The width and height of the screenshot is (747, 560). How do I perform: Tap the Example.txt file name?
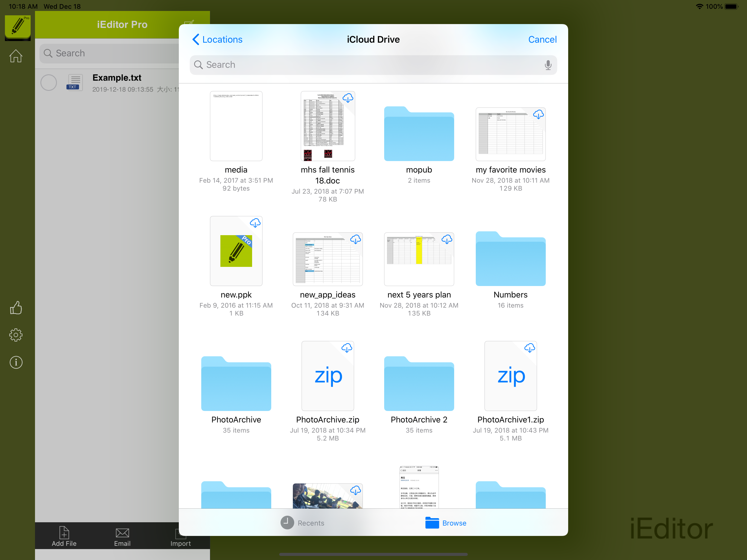coord(117,78)
